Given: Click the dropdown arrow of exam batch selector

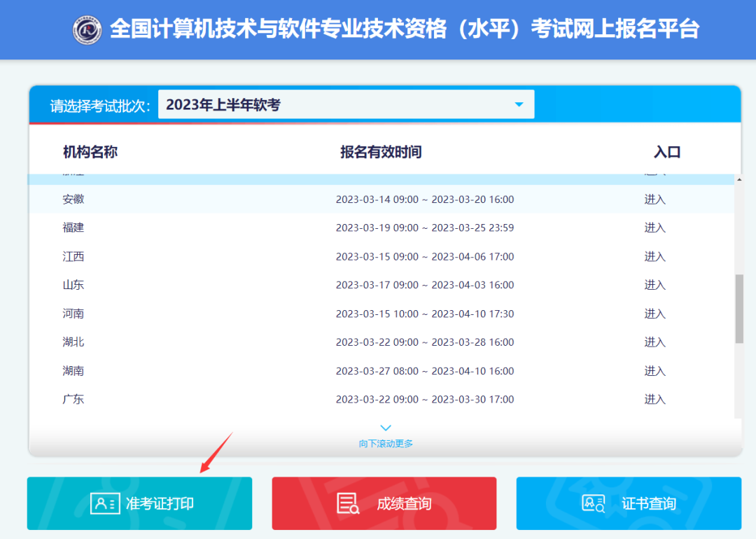Looking at the screenshot, I should tap(519, 104).
